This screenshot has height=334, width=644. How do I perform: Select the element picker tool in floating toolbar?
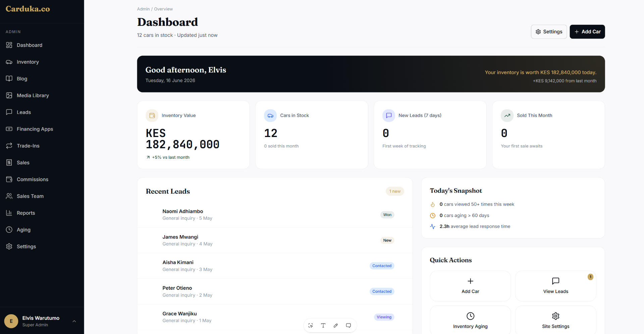(x=311, y=325)
